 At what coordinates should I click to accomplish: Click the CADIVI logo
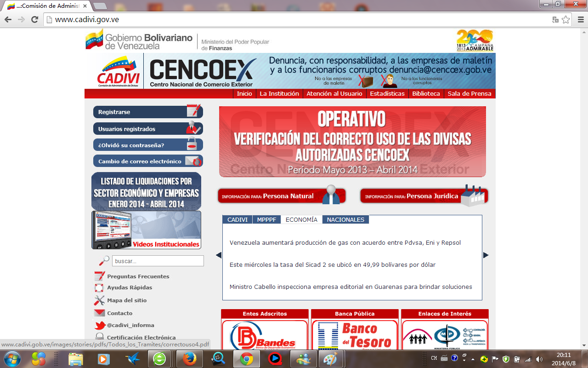click(118, 72)
